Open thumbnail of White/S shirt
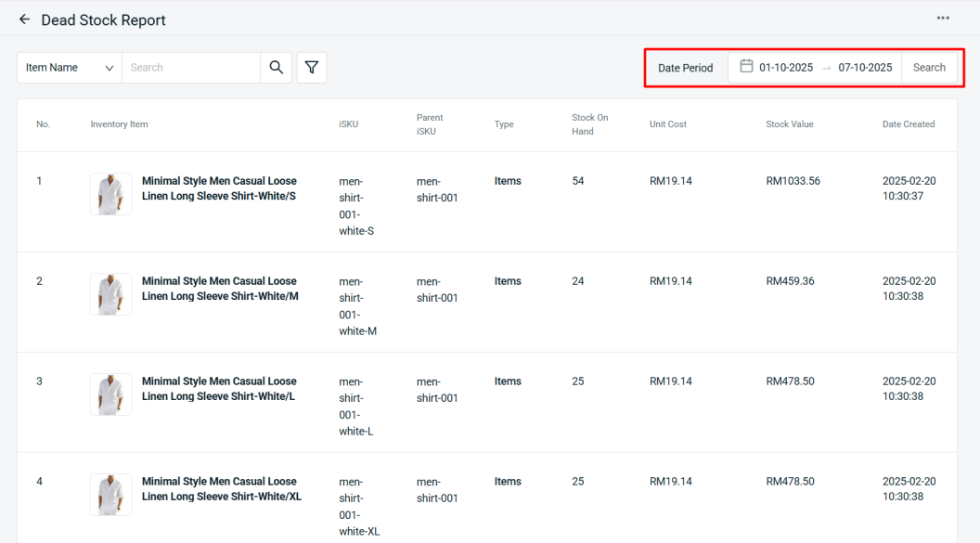The width and height of the screenshot is (980, 543). 110,195
